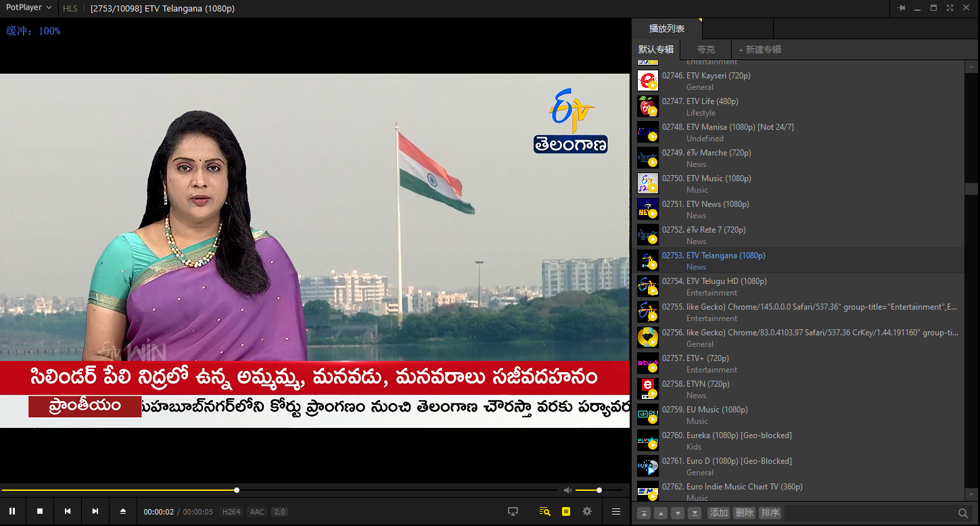This screenshot has height=526, width=980.
Task: Click the 00:00:02 elapsed time display
Action: [x=159, y=512]
